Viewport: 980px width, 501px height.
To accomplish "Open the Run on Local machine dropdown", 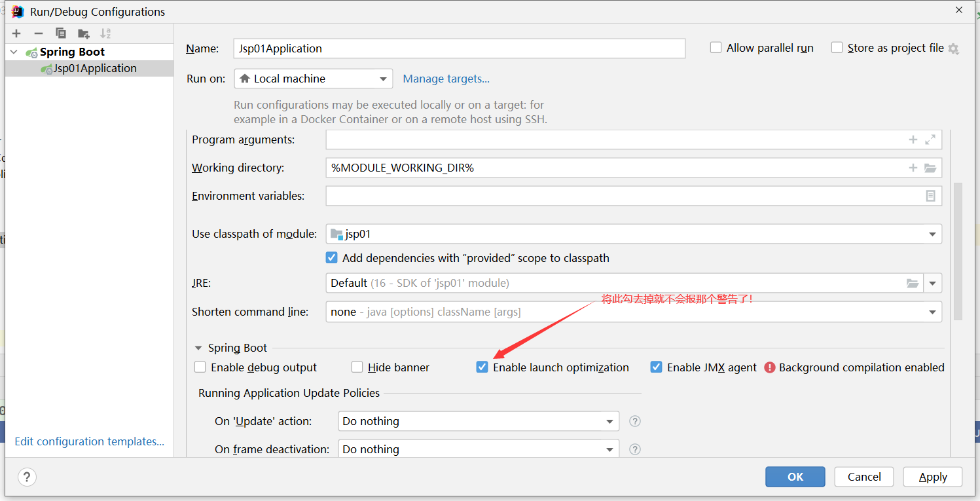I will coord(314,79).
